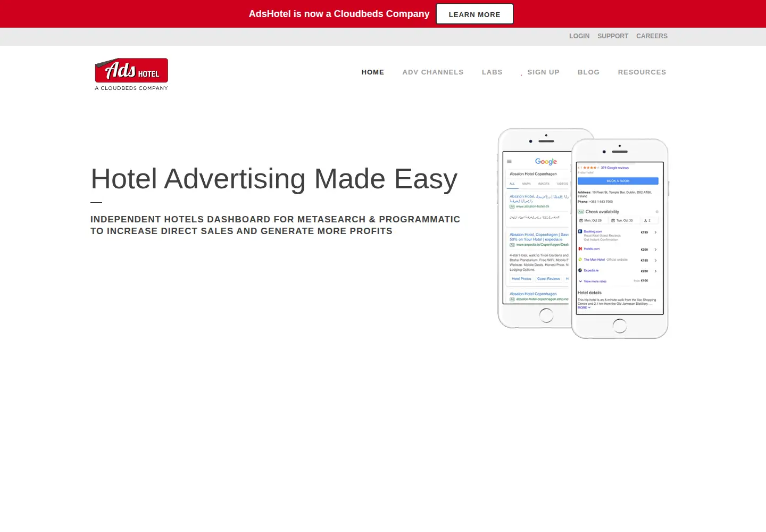The height and width of the screenshot is (532, 766).
Task: Click the Book a Room phone mockup
Action: point(620,238)
